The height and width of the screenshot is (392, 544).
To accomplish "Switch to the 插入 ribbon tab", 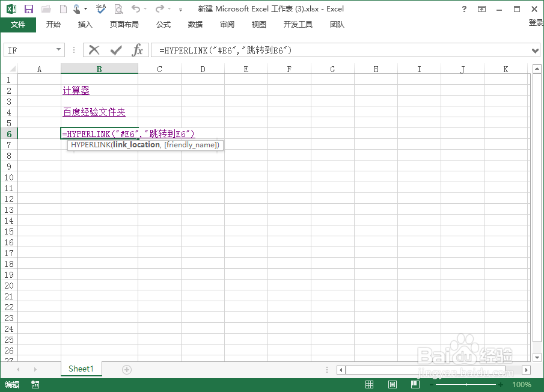I will pos(85,24).
